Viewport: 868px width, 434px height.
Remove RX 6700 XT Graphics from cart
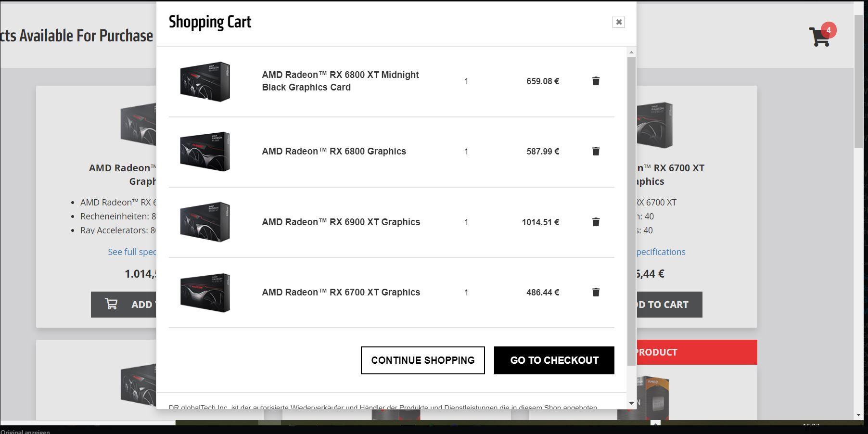(x=596, y=292)
